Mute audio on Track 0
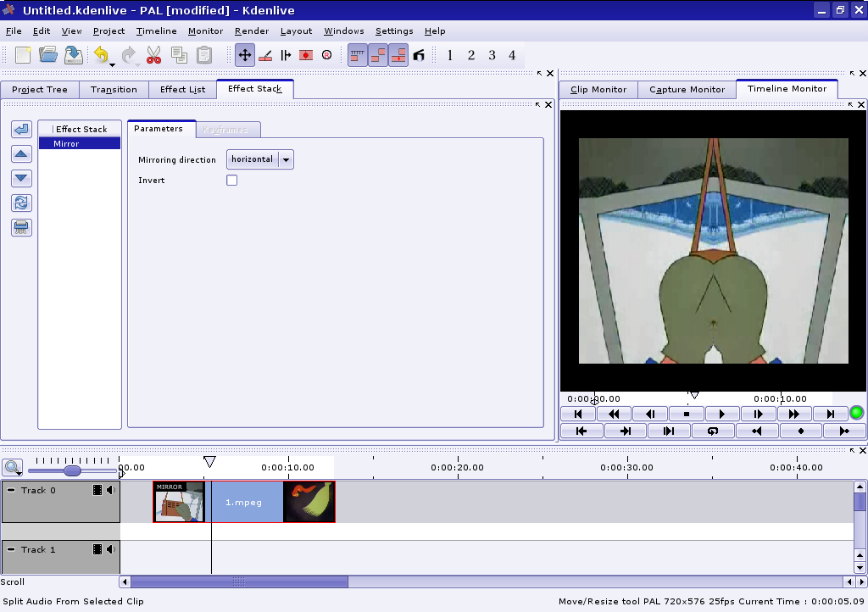The image size is (868, 612). click(x=110, y=491)
